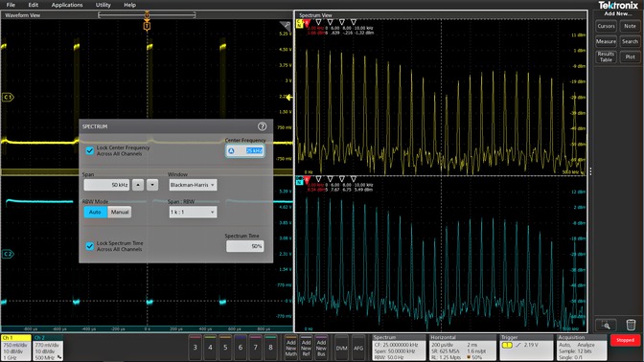Open the Blackman-Harris window dropdown
This screenshot has height=362, width=644.
(193, 185)
